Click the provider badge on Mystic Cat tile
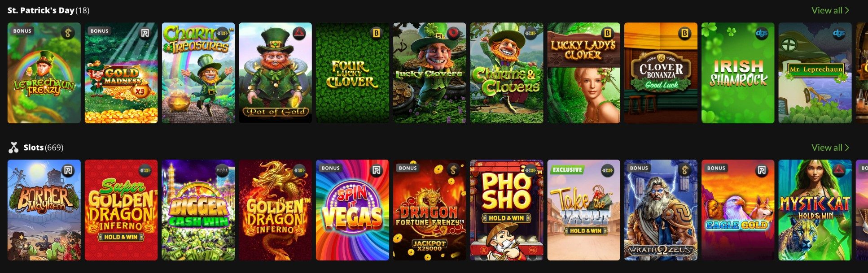This screenshot has width=868, height=273. [x=838, y=170]
